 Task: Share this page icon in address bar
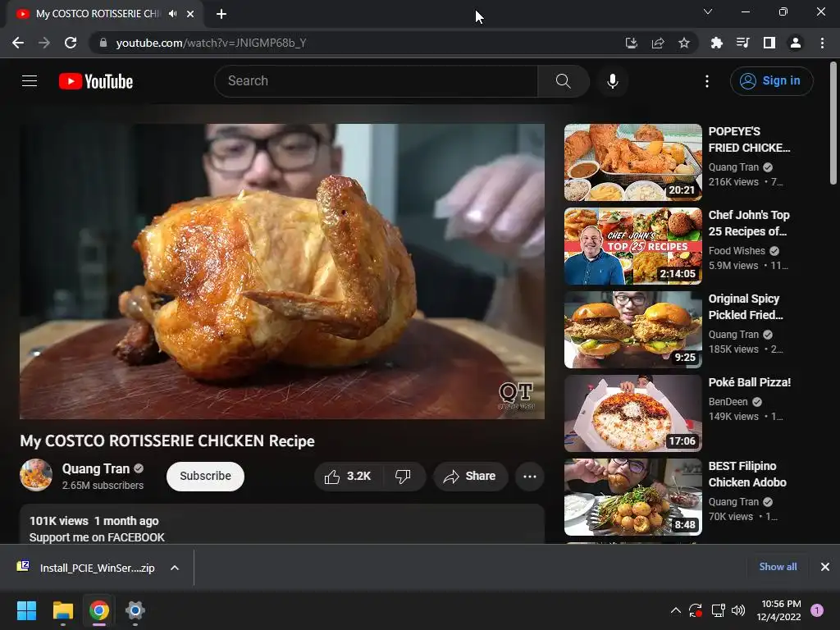(658, 43)
